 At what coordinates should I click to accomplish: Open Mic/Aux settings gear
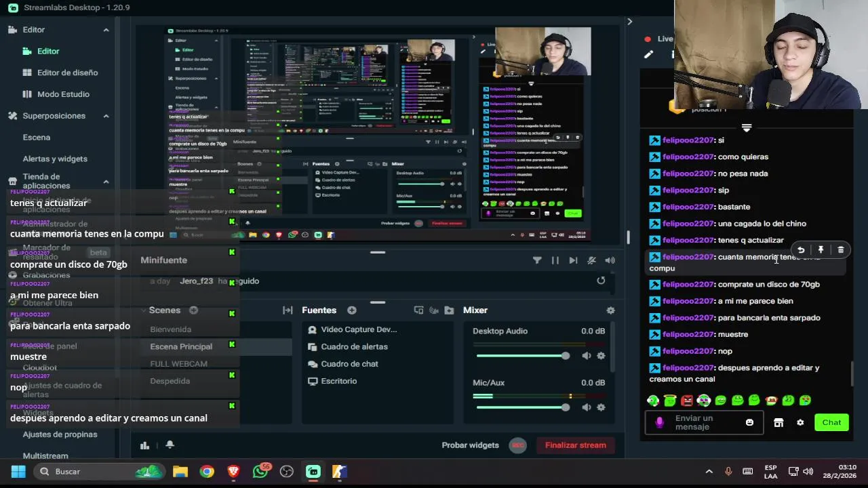[x=601, y=407]
